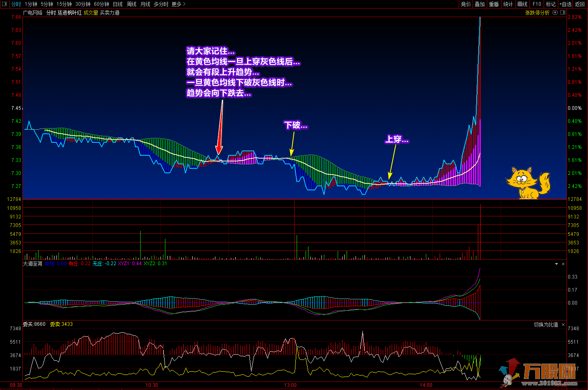Click the 13:00 time axis marker

click(290, 385)
